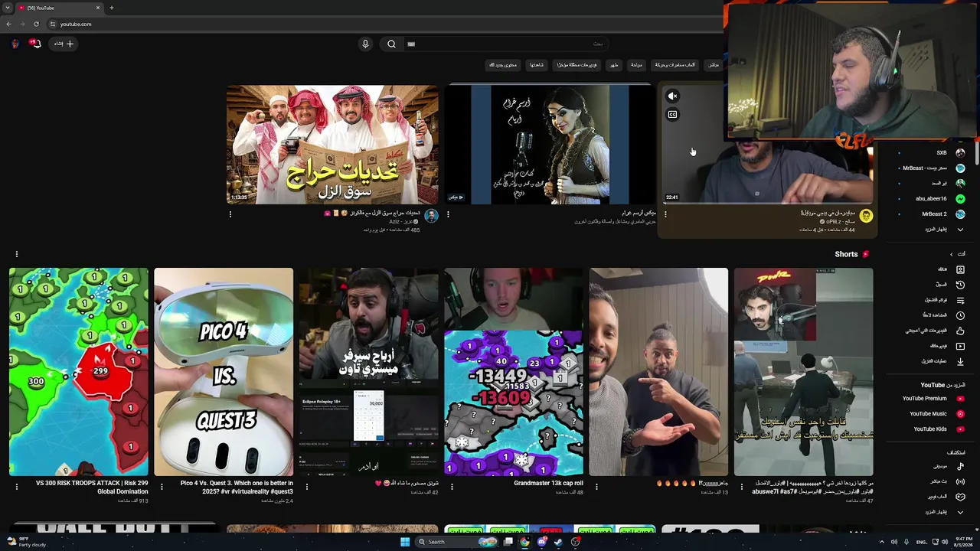Image resolution: width=980 pixels, height=551 pixels.
Task: Select the مباشر filter chip
Action: pyautogui.click(x=714, y=65)
